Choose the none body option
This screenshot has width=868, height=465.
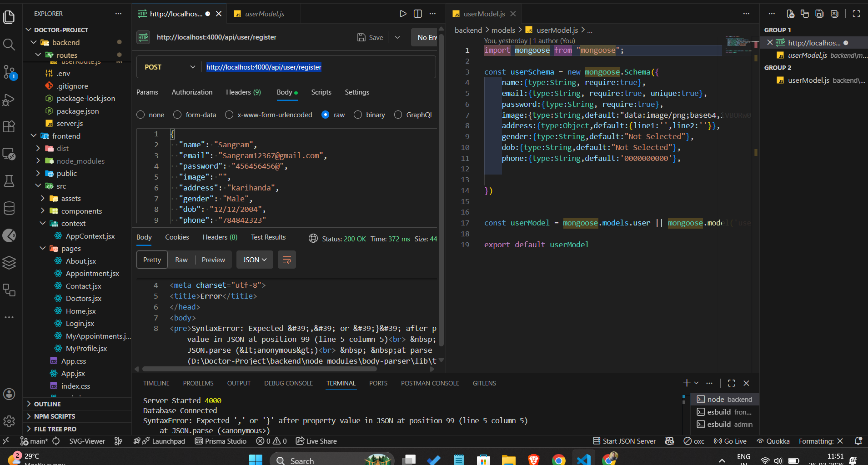[x=140, y=115]
